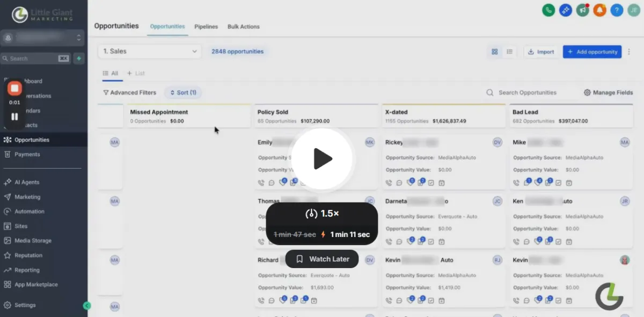
Task: Pause the recording using the pause icon
Action: click(x=14, y=117)
